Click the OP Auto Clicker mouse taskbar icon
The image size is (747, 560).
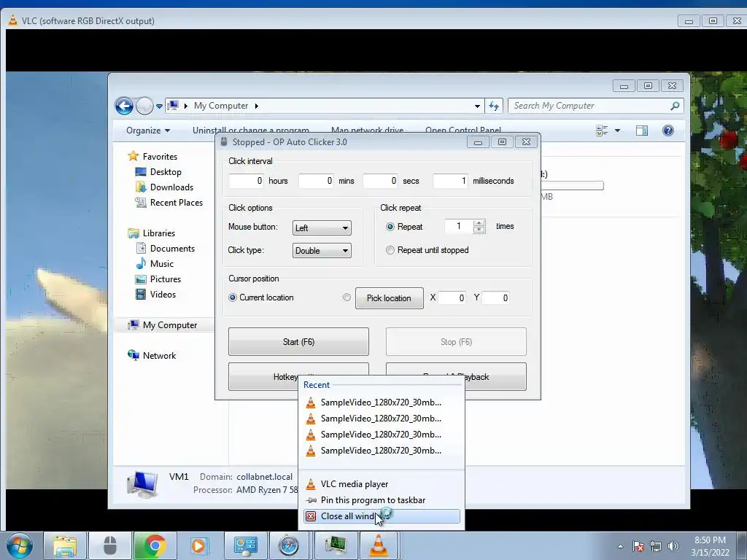[x=110, y=545]
